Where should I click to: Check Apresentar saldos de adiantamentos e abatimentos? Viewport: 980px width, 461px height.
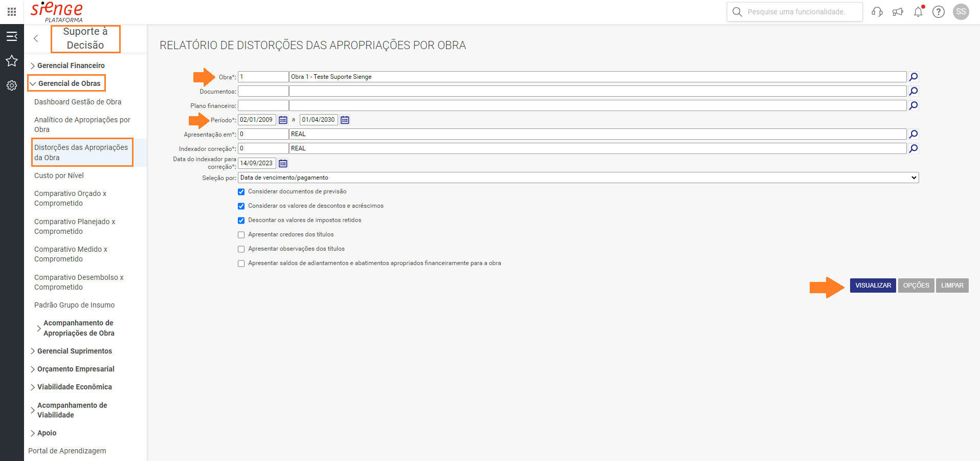pyautogui.click(x=241, y=264)
